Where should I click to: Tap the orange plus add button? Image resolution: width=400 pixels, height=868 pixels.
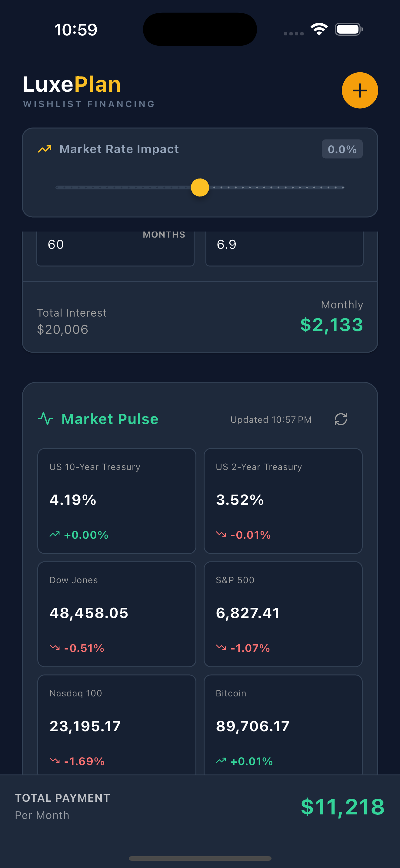tap(359, 90)
